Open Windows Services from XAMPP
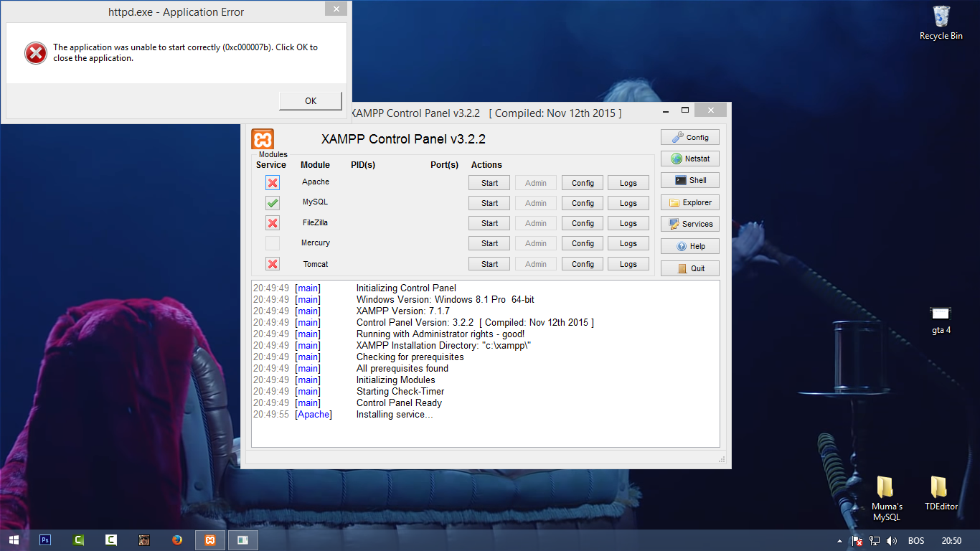Image resolution: width=980 pixels, height=551 pixels. (690, 224)
